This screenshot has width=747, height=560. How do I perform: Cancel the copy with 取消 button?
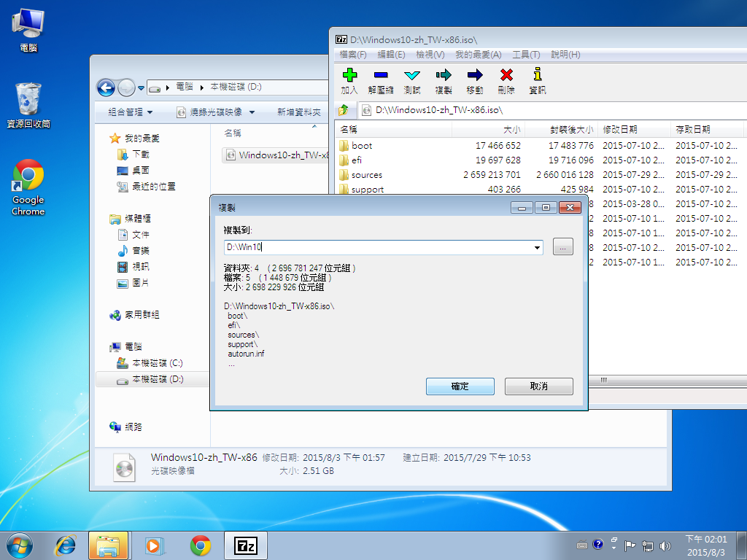(x=539, y=386)
